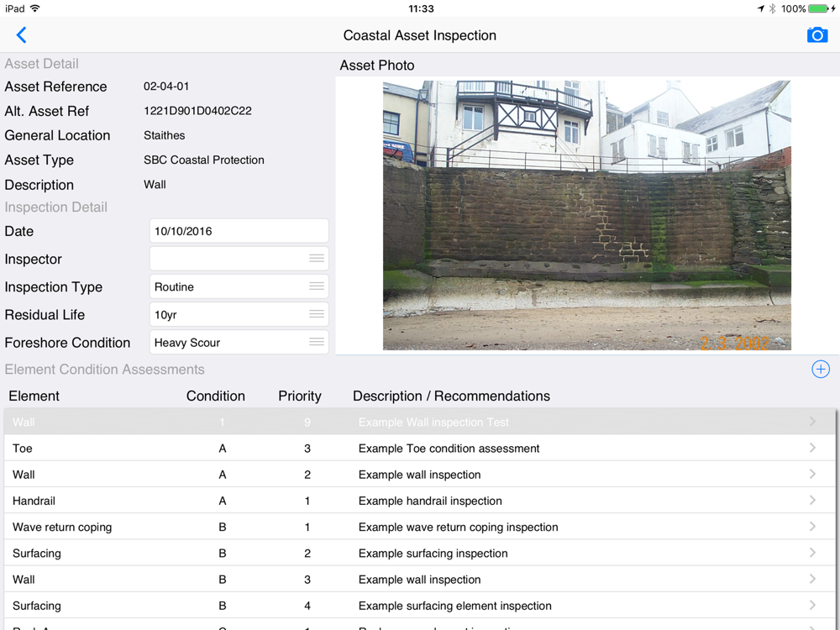Expand the Toe condition assessment row chevron
Viewport: 840px width, 630px height.
tap(812, 448)
